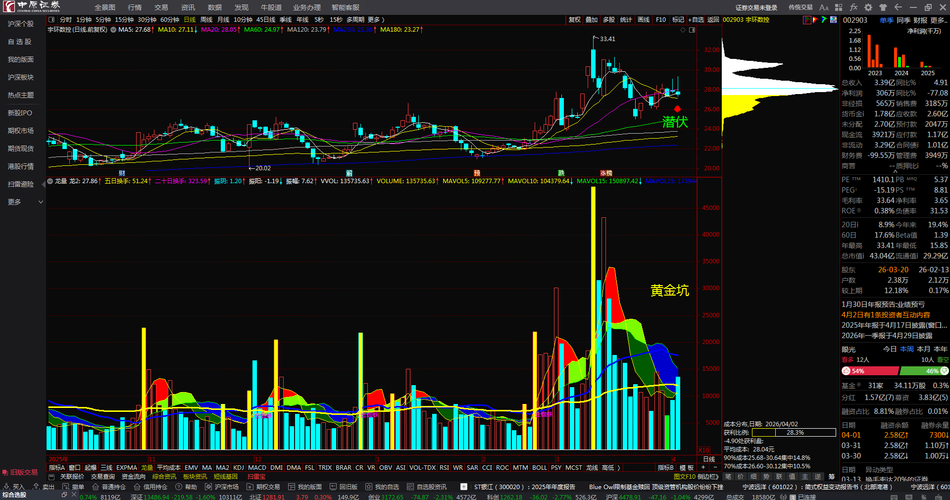Click the small panel icon at chart top-right corner
The image size is (950, 500).
click(x=692, y=30)
